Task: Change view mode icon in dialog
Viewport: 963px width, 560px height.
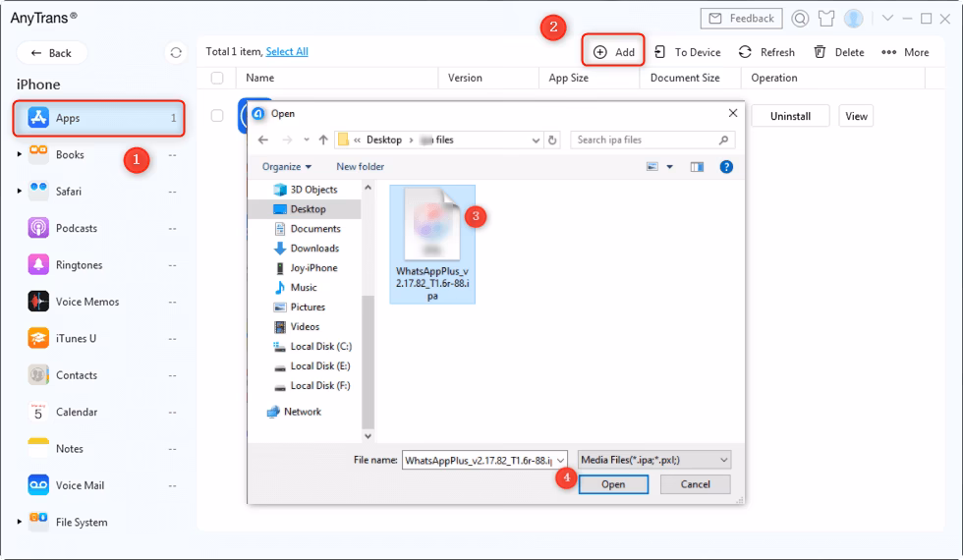Action: (x=652, y=166)
